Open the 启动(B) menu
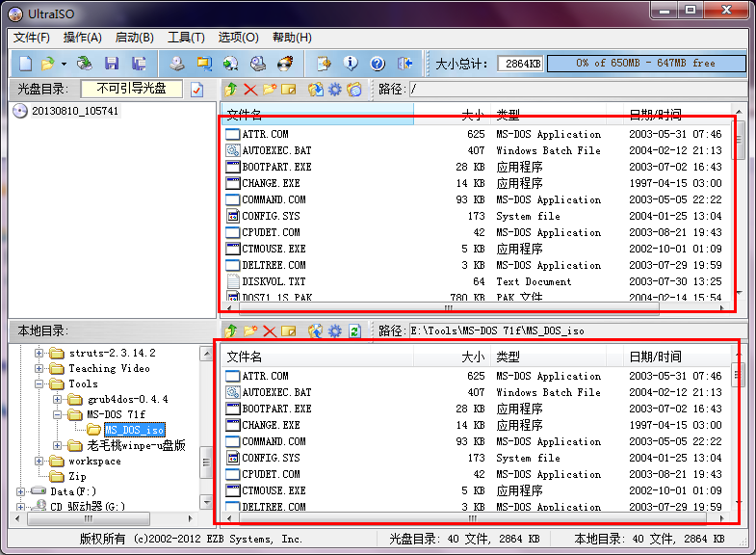The height and width of the screenshot is (555, 756). [x=134, y=38]
